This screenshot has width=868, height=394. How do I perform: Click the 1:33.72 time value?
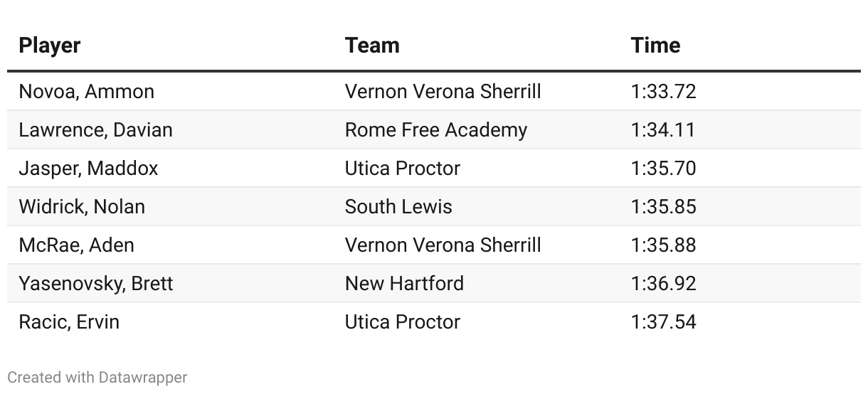[663, 92]
